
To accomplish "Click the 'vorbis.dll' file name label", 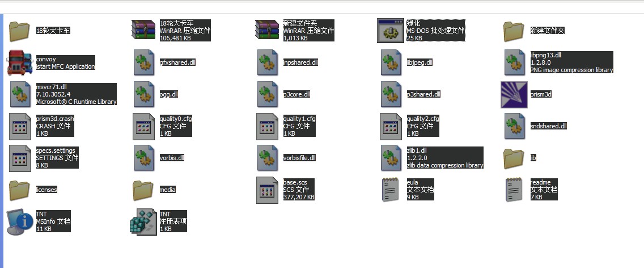I will click(172, 158).
